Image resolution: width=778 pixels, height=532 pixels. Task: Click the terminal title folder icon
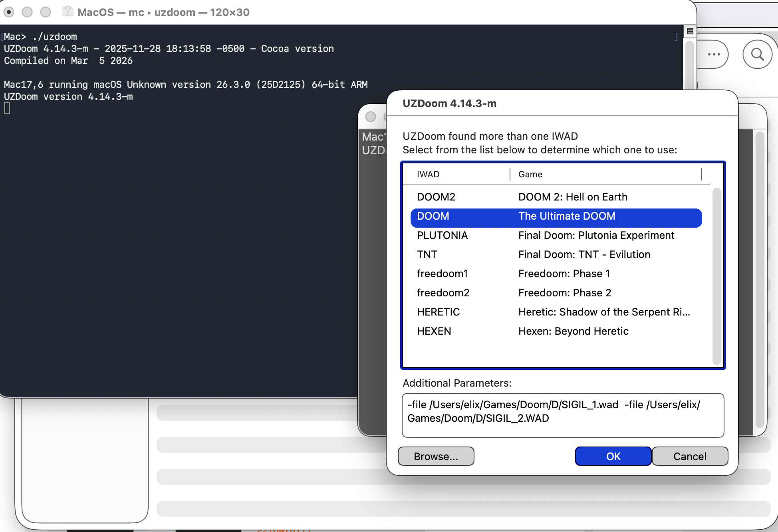[68, 12]
